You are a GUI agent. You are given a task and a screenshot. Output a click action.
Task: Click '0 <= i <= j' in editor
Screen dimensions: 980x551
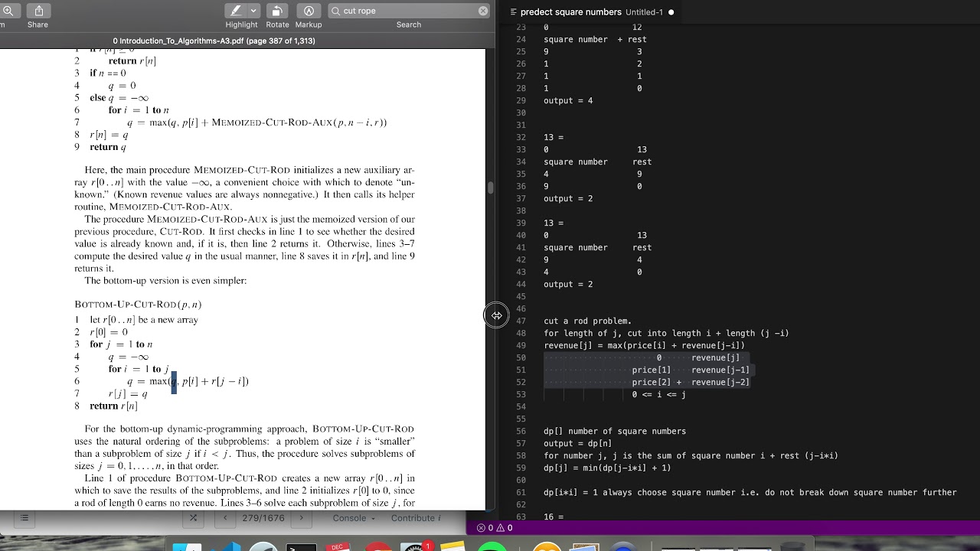[658, 394]
